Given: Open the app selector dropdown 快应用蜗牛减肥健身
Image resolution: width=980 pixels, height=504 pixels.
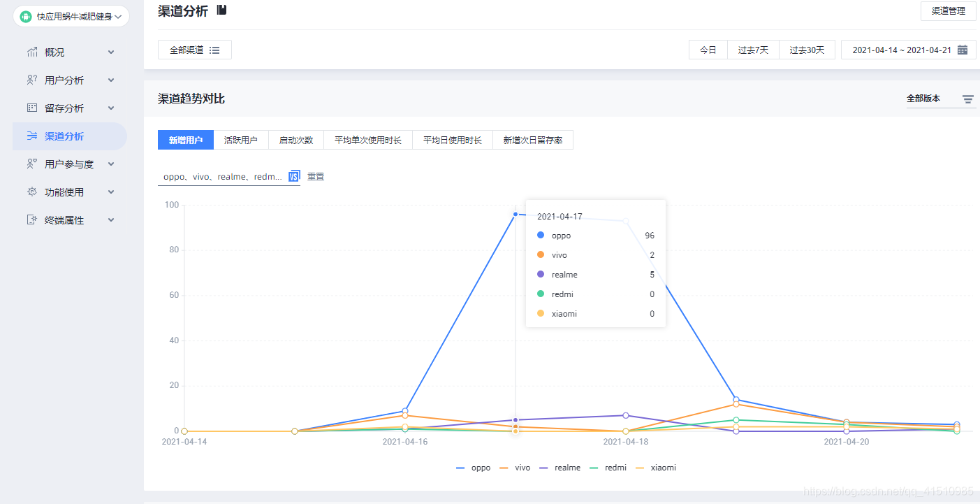Looking at the screenshot, I should click(71, 16).
